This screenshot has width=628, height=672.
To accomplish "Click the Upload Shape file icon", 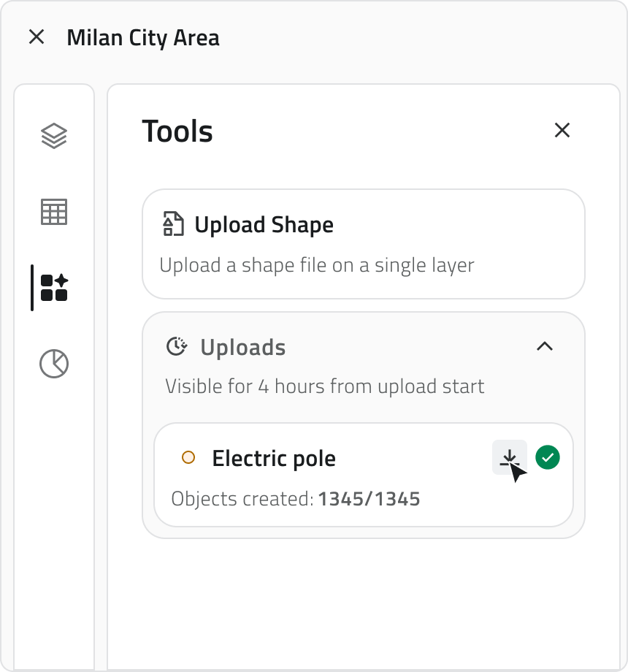I will click(173, 224).
